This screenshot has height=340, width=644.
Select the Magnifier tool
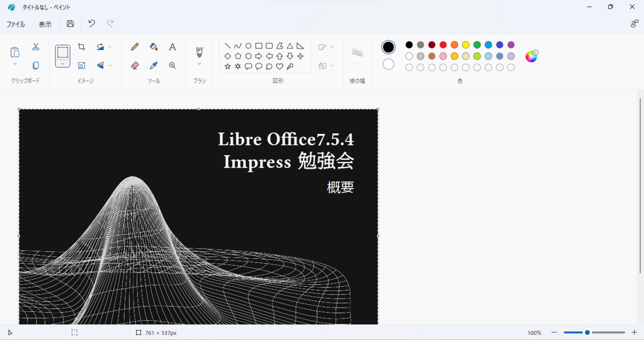coord(172,66)
